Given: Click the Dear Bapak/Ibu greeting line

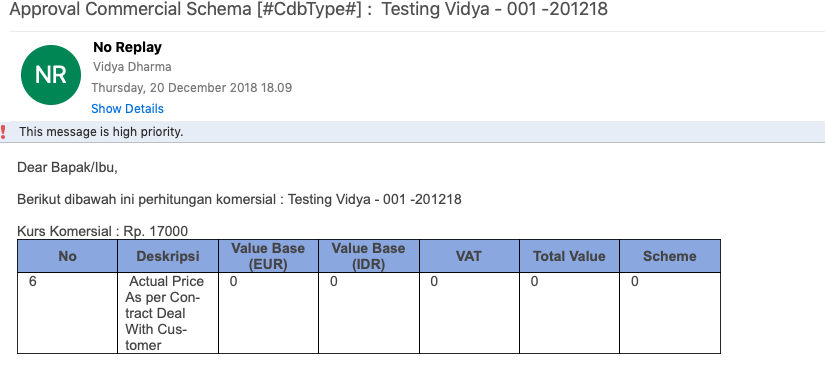Looking at the screenshot, I should click(67, 168).
